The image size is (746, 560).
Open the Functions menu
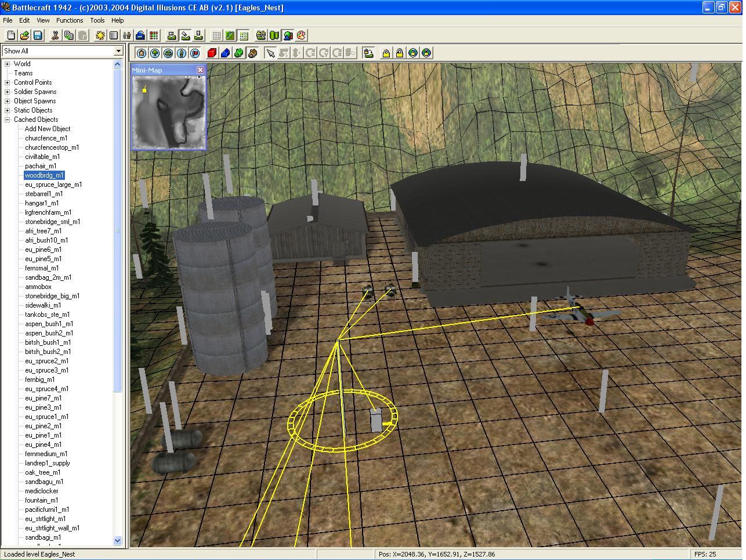(70, 20)
